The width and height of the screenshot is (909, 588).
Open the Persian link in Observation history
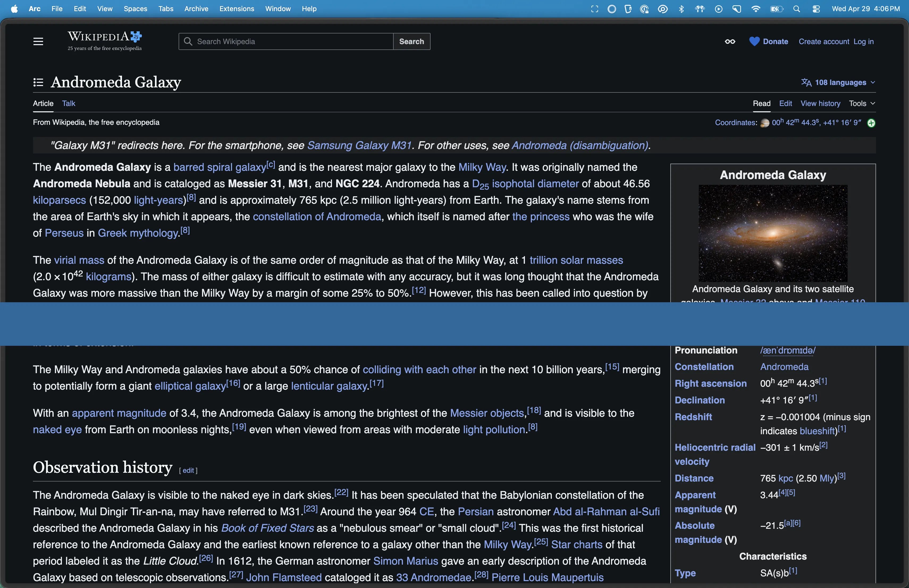click(475, 512)
